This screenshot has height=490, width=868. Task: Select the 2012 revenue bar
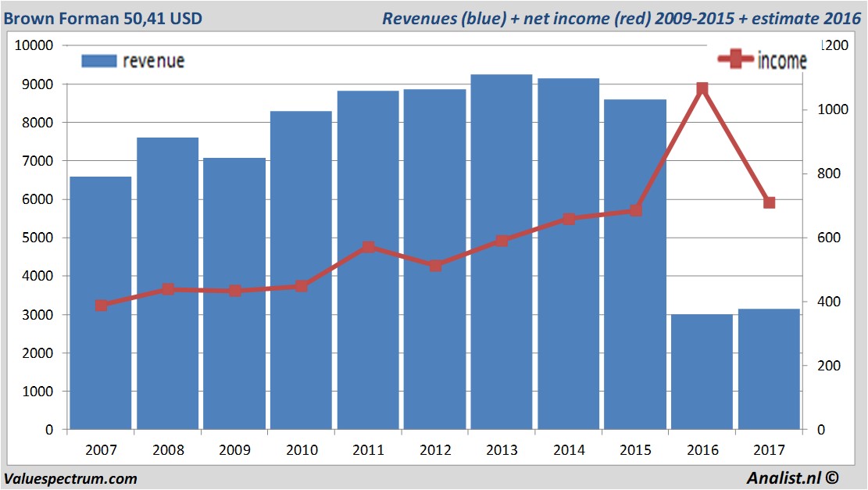[434, 259]
